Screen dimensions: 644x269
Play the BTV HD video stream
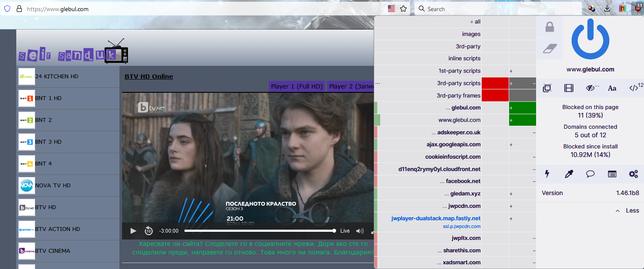(x=133, y=231)
